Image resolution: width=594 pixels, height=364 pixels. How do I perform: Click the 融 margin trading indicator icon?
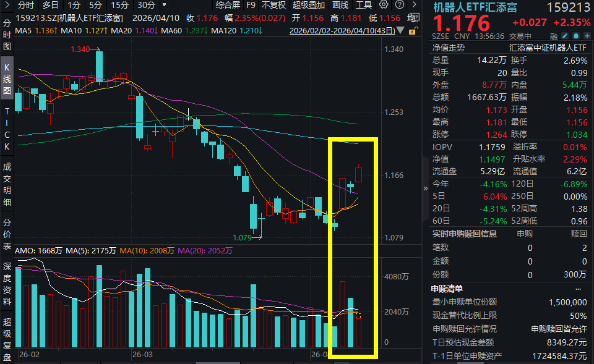pos(554,36)
